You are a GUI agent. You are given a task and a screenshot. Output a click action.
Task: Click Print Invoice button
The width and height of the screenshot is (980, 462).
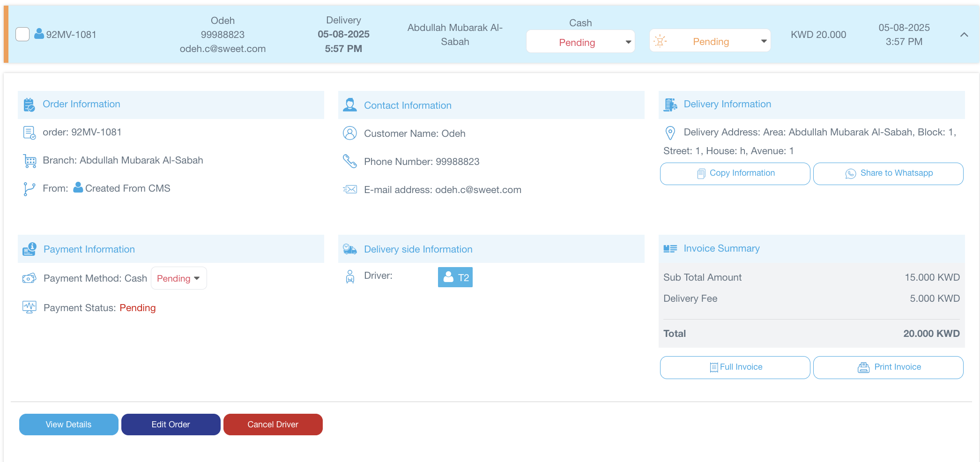coord(888,367)
